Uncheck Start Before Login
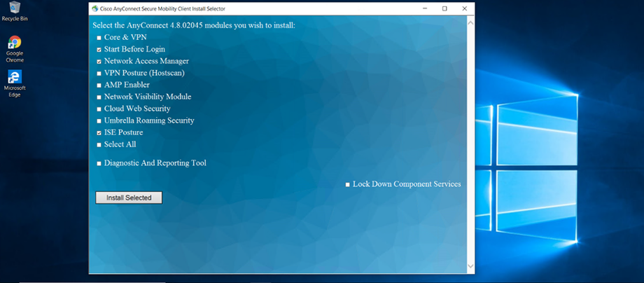The image size is (644, 283). click(99, 50)
